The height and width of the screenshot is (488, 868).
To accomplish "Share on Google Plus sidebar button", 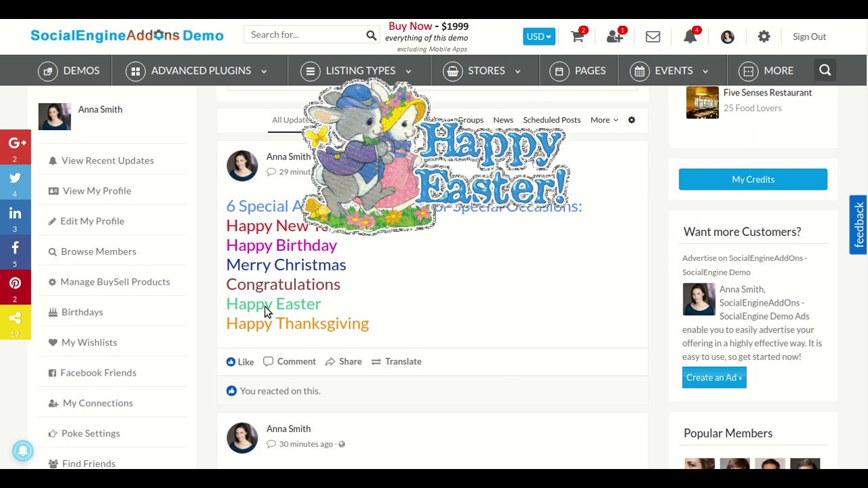I will (16, 147).
